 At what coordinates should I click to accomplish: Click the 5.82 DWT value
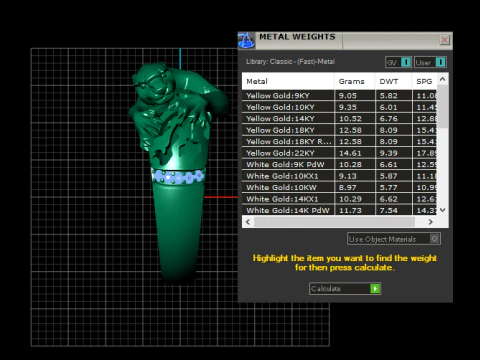pos(389,96)
